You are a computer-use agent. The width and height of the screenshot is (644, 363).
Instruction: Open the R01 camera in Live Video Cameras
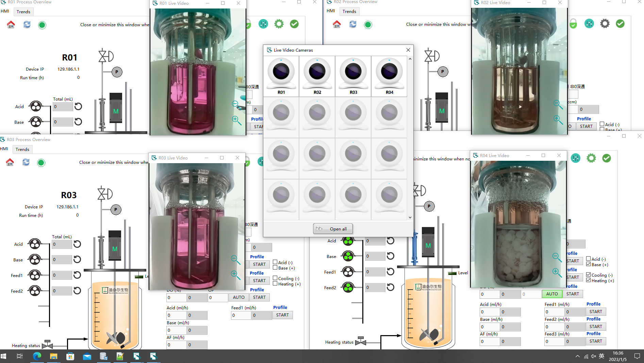point(281,76)
